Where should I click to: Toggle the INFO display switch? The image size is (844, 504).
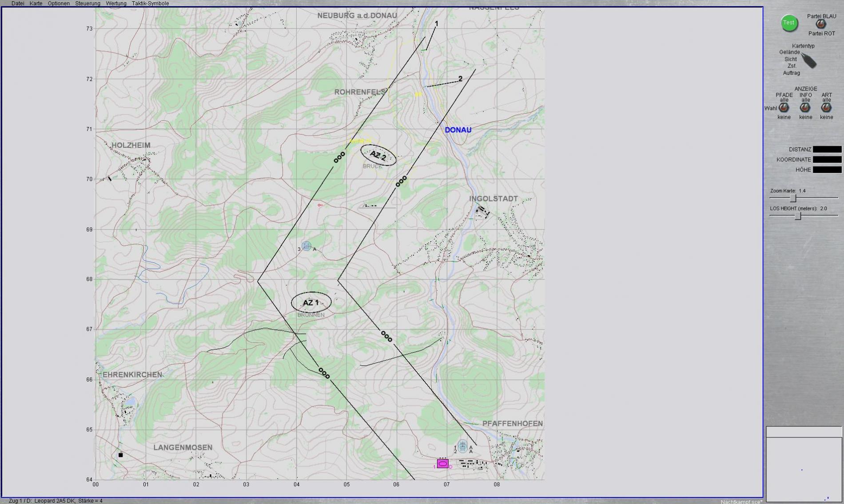(805, 108)
